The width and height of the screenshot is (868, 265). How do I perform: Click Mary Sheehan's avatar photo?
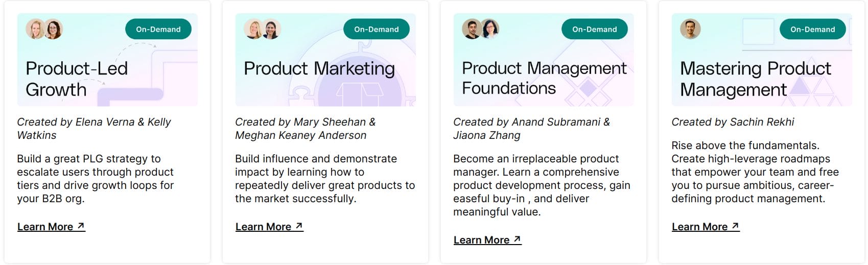click(253, 29)
